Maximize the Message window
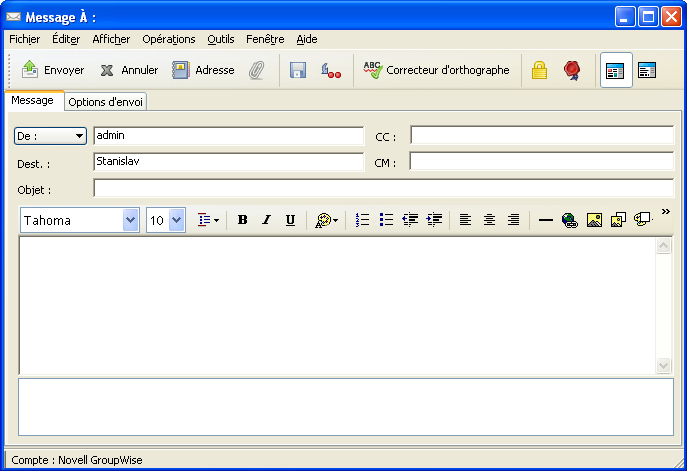Screen dimensions: 687x471 (x=648, y=17)
